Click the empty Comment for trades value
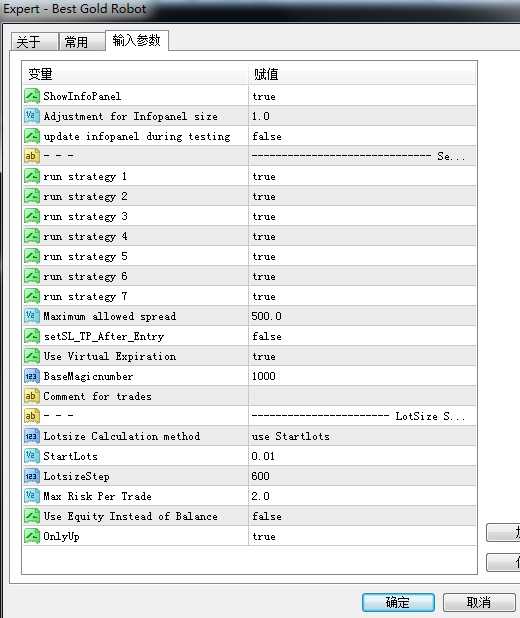 pos(362,396)
